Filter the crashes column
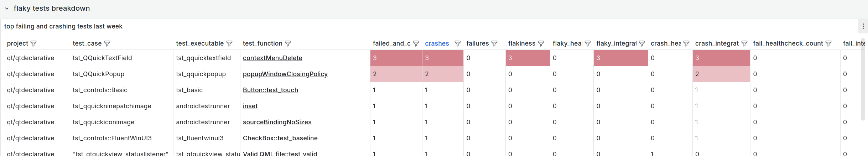 point(458,43)
